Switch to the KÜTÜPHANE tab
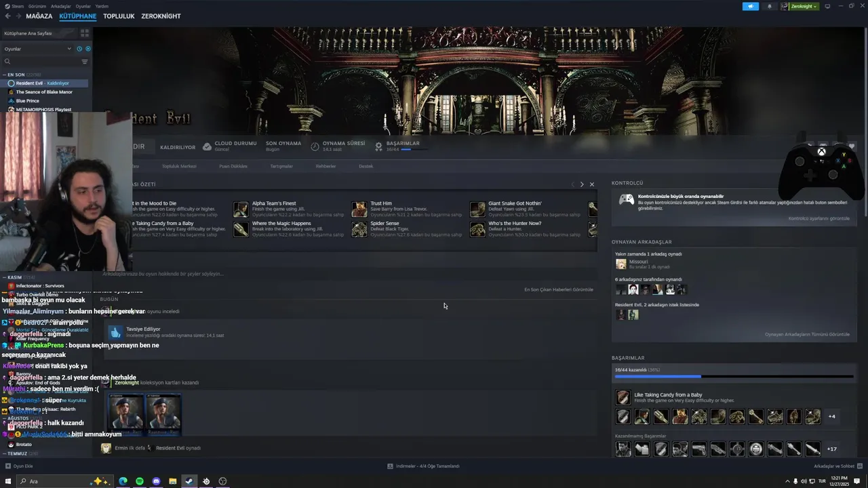The image size is (868, 488). [x=77, y=16]
